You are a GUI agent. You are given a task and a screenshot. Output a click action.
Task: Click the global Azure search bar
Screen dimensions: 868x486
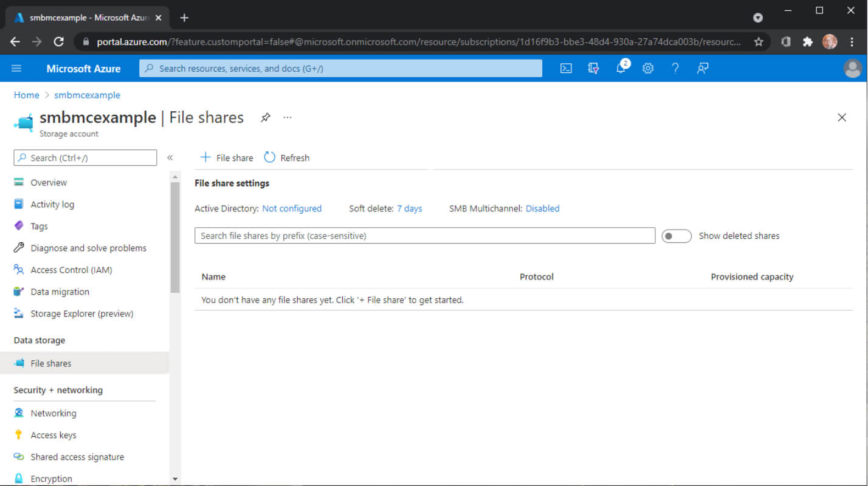click(340, 69)
